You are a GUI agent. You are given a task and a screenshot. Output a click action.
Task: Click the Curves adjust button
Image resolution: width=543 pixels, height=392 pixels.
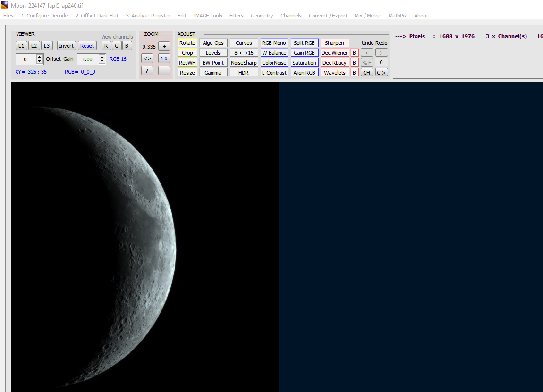click(244, 43)
